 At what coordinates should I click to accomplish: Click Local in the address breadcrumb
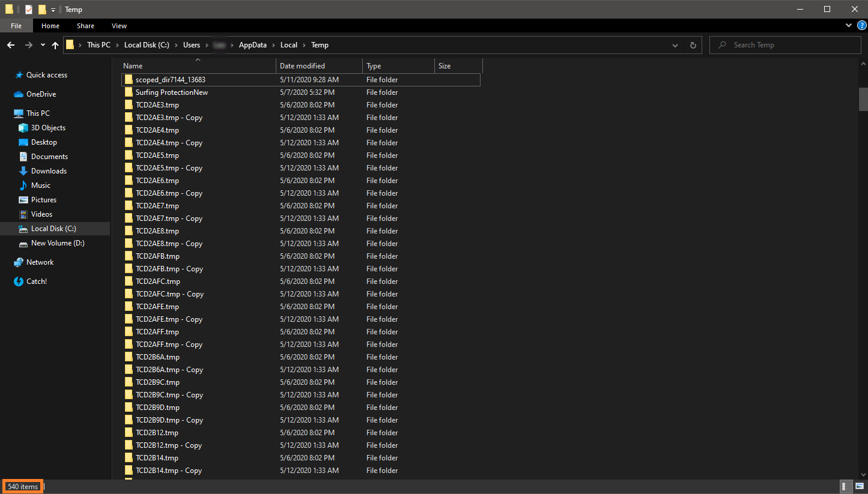(x=289, y=45)
